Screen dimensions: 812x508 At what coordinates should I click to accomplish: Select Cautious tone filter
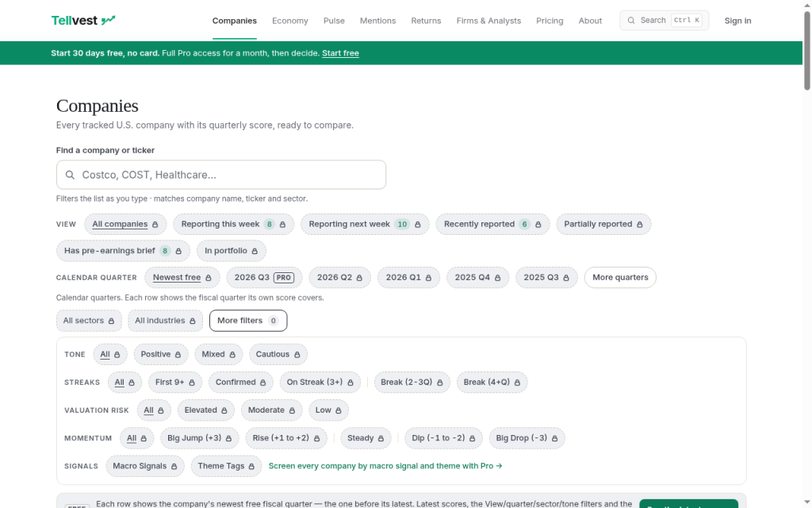278,354
